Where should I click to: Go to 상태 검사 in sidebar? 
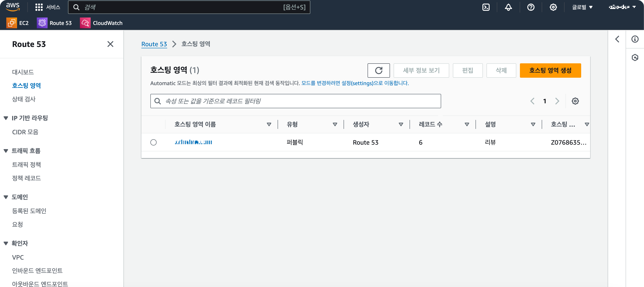(x=24, y=99)
